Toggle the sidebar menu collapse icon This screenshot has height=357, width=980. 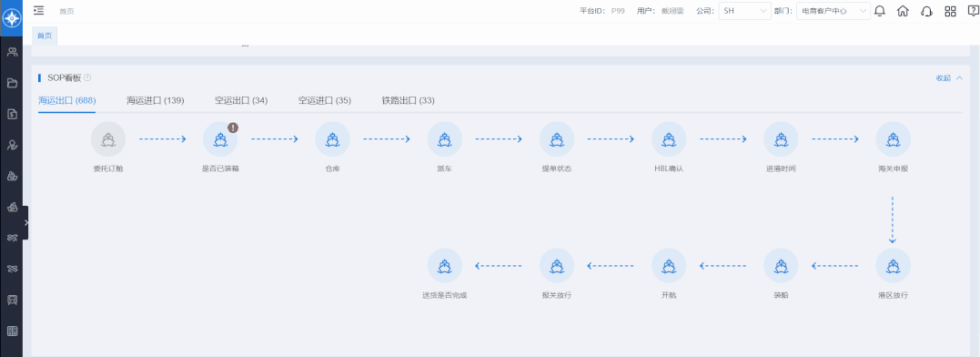click(x=39, y=11)
